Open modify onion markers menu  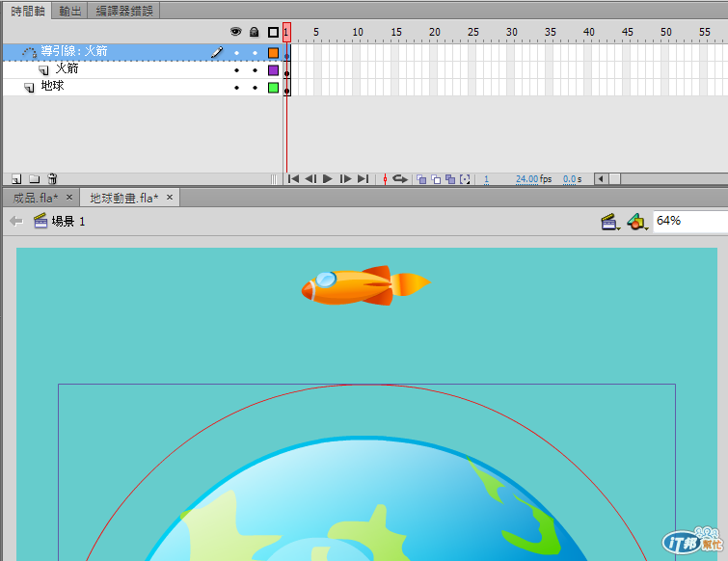click(465, 179)
